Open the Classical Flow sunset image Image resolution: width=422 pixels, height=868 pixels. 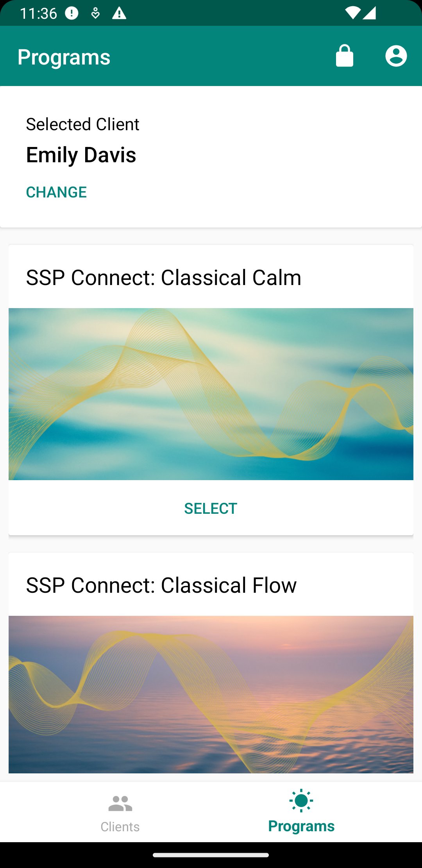pyautogui.click(x=211, y=694)
